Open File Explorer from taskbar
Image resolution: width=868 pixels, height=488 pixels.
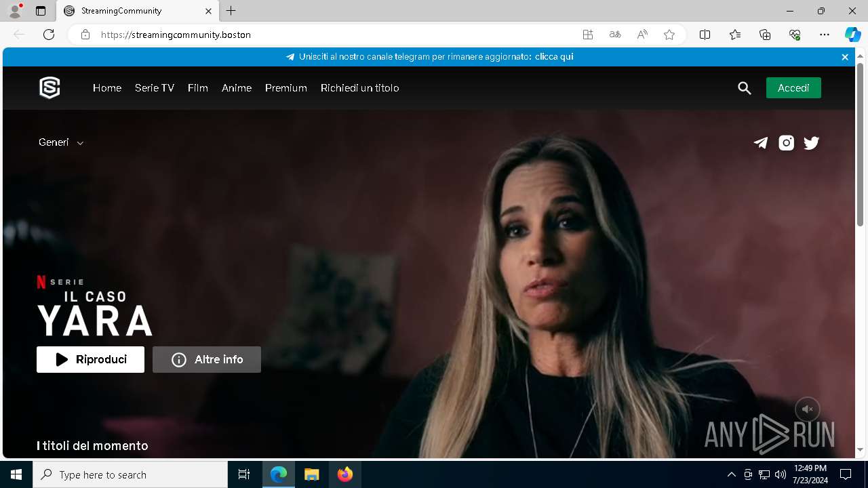311,474
